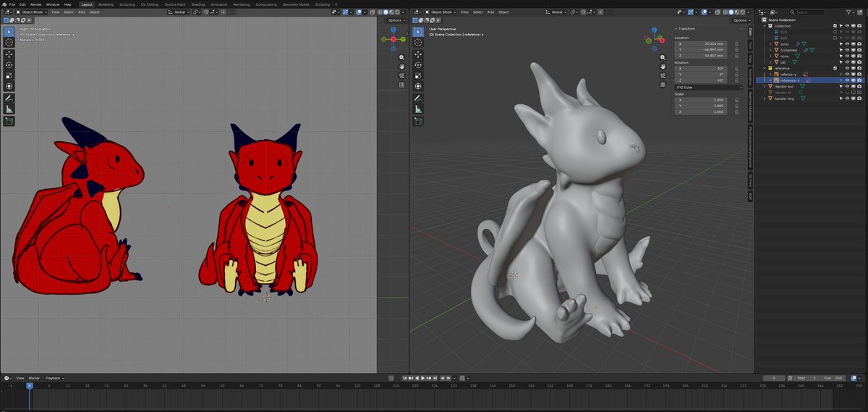Select the Move tool in right viewport
This screenshot has width=868, height=412.
click(418, 54)
